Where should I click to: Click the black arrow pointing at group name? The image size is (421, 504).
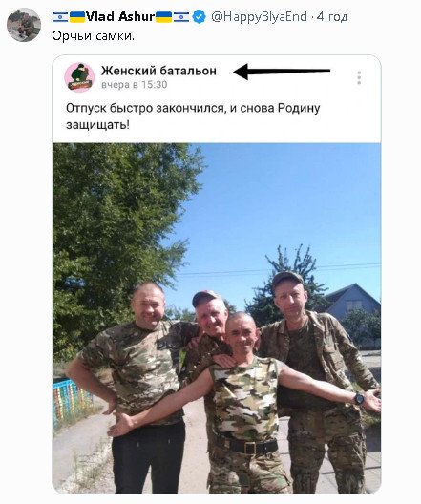[282, 71]
